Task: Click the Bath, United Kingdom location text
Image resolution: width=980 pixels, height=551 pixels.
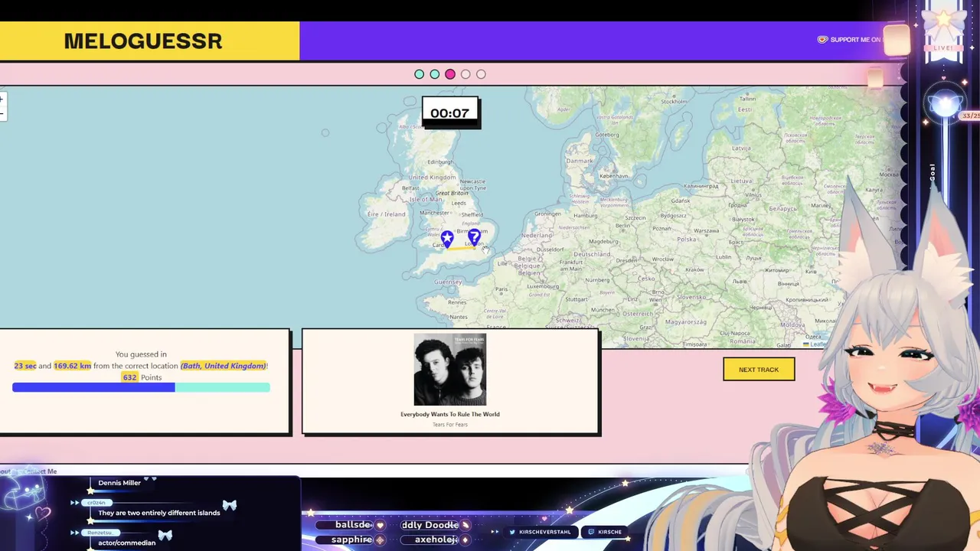Action: (x=223, y=366)
